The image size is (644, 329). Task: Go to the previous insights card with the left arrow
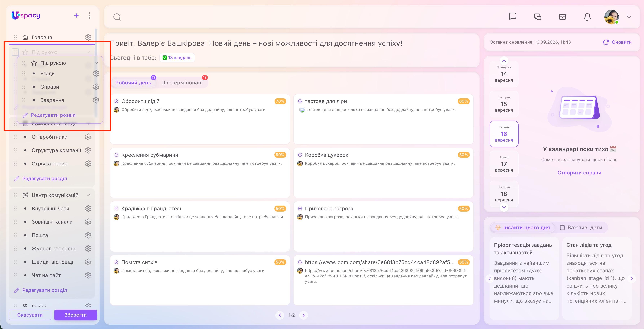[x=489, y=278]
